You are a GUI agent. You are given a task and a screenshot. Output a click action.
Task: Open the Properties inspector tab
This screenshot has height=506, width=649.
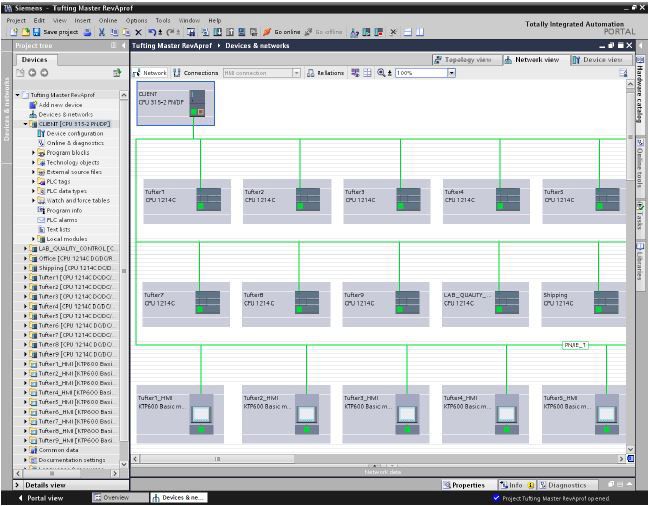[x=469, y=485]
